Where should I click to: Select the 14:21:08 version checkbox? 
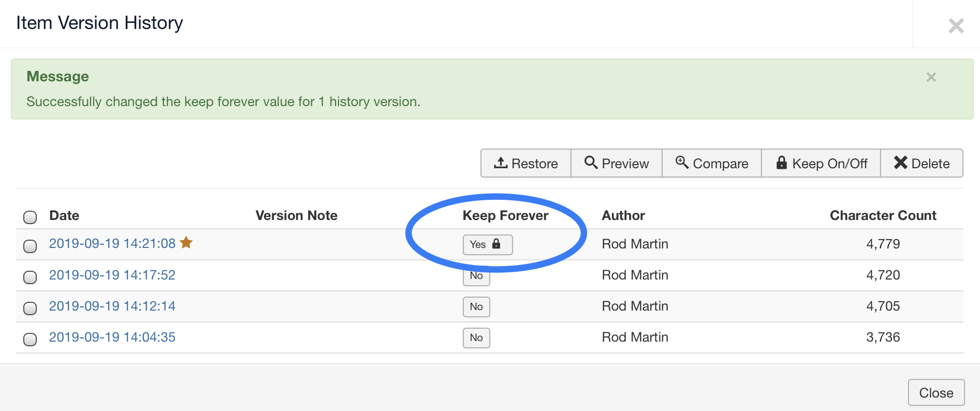(30, 246)
